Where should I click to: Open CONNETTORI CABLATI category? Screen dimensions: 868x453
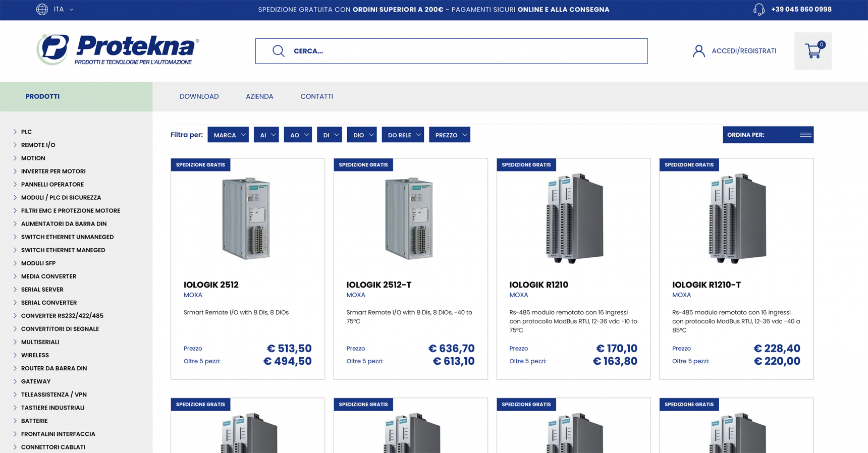pyautogui.click(x=53, y=446)
